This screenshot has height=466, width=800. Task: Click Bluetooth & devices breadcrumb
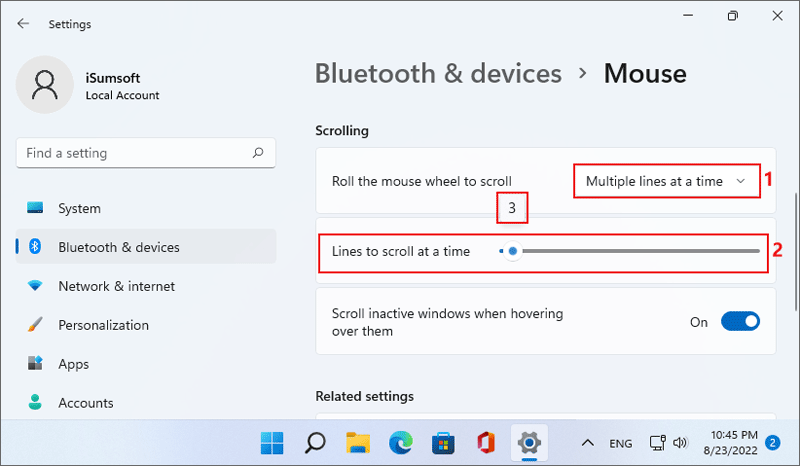click(x=438, y=73)
